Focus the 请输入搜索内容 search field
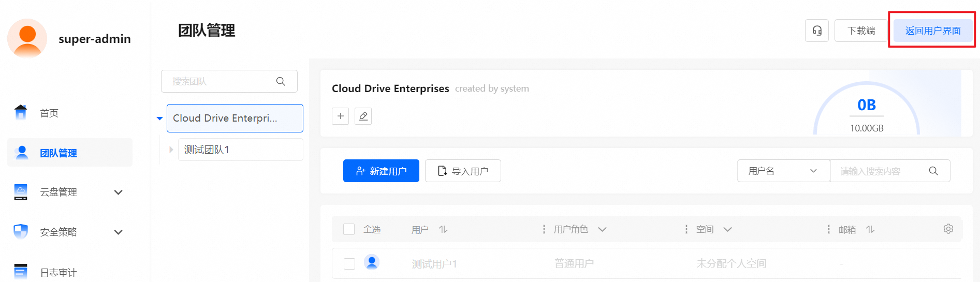 pos(890,171)
